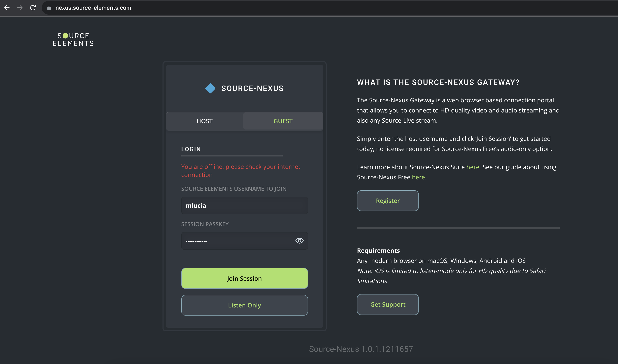Click the padlock site info icon
The width and height of the screenshot is (618, 364).
pos(49,8)
